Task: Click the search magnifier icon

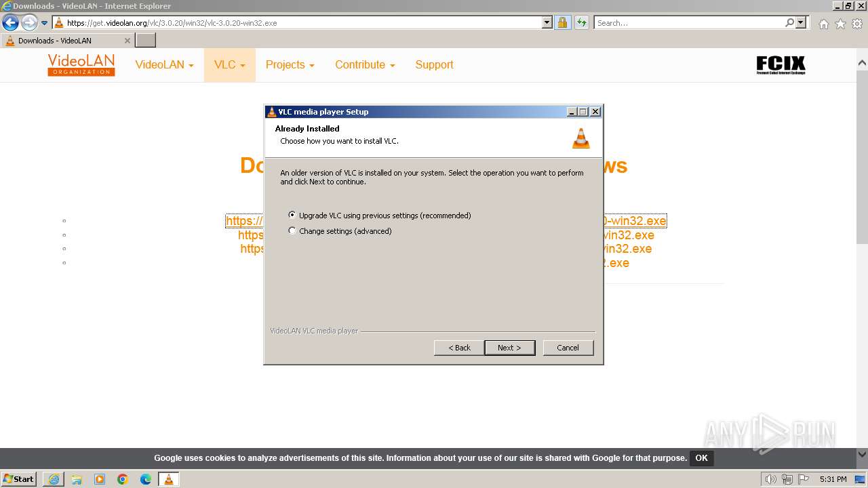Action: coord(789,23)
